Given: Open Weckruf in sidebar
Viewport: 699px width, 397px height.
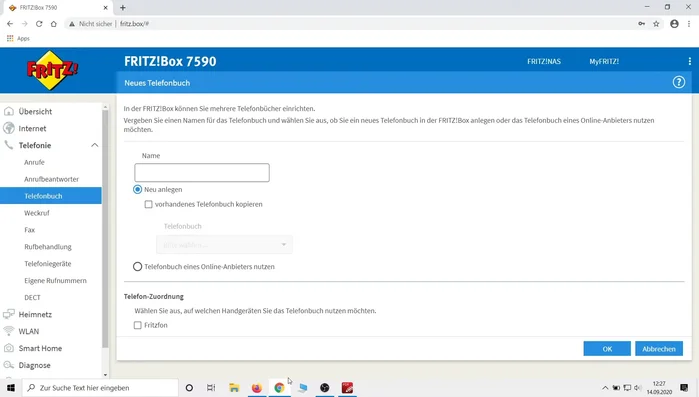Looking at the screenshot, I should click(x=37, y=213).
